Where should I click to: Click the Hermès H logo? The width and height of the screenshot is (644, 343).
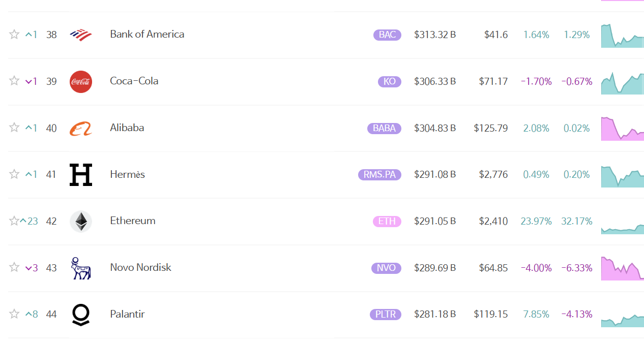(80, 174)
